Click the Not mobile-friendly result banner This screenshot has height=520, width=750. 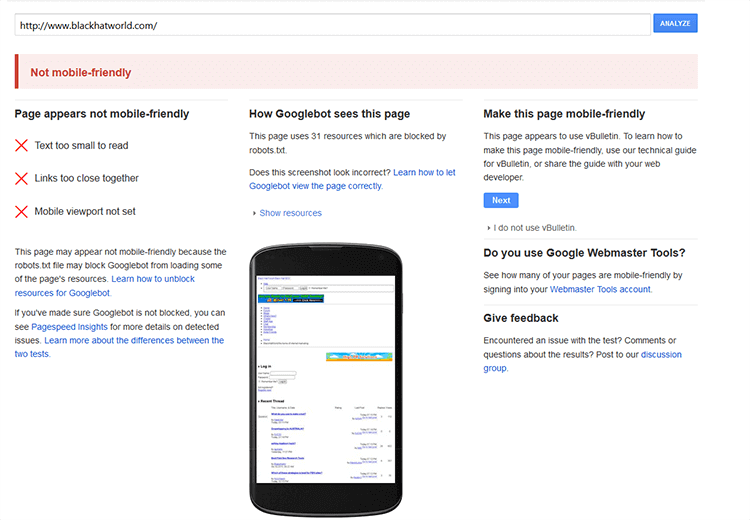(x=356, y=72)
